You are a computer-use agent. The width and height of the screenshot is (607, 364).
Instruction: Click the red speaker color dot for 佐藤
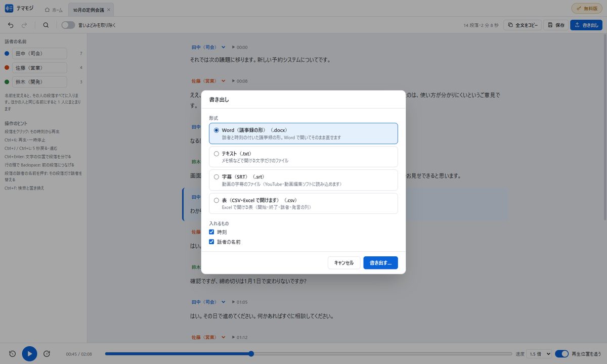(7, 67)
